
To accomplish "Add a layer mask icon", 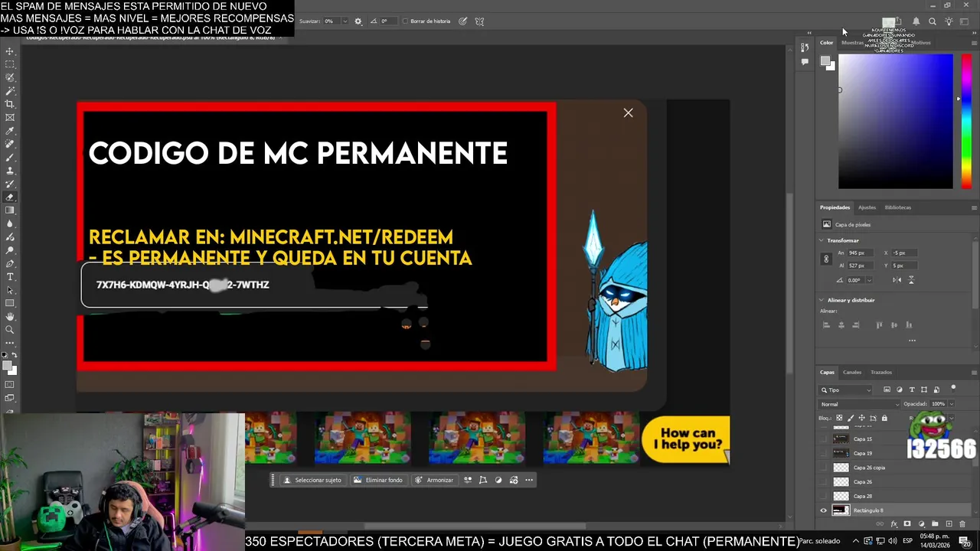I will (x=907, y=524).
